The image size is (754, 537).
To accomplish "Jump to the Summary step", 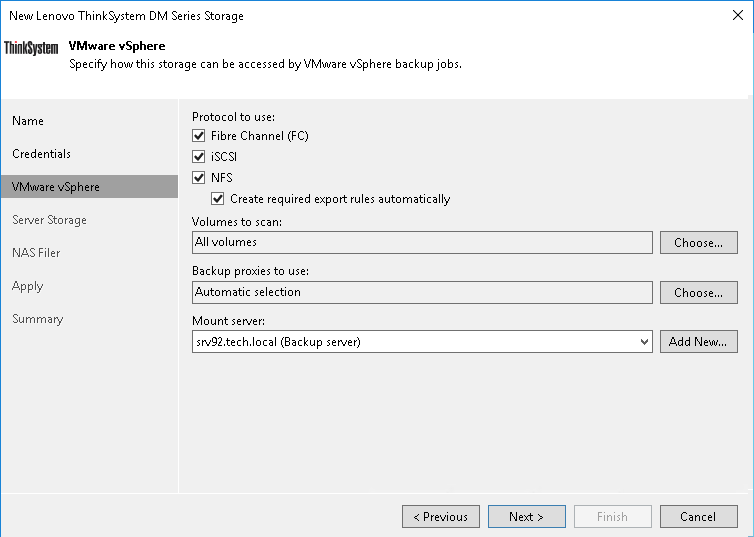I will coord(37,319).
